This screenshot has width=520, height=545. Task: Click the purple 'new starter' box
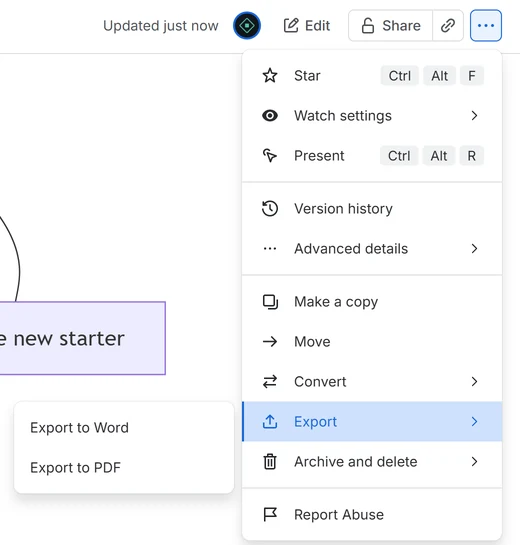click(x=83, y=338)
